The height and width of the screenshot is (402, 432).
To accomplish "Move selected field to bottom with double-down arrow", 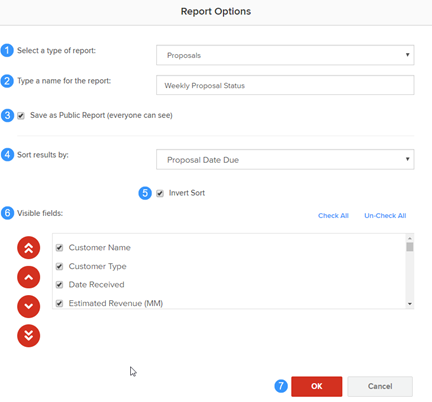I will (x=29, y=336).
